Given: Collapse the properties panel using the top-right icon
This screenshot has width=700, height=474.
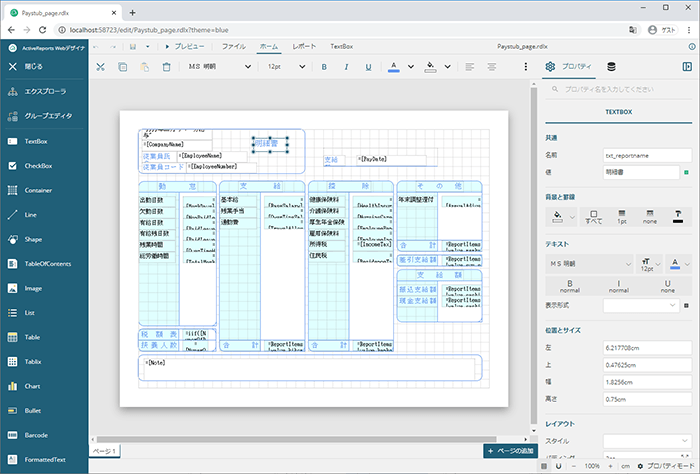Looking at the screenshot, I should [687, 67].
